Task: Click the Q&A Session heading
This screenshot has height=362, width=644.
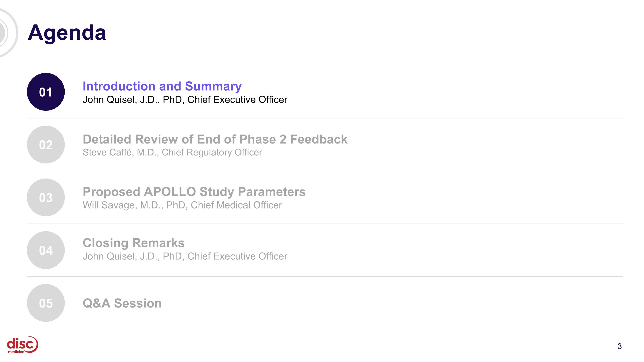Action: point(122,303)
